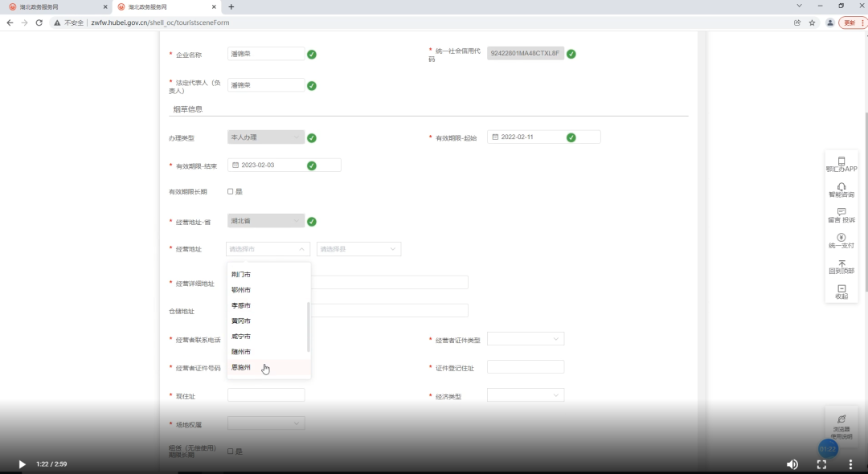Mute the video volume

pos(792,464)
